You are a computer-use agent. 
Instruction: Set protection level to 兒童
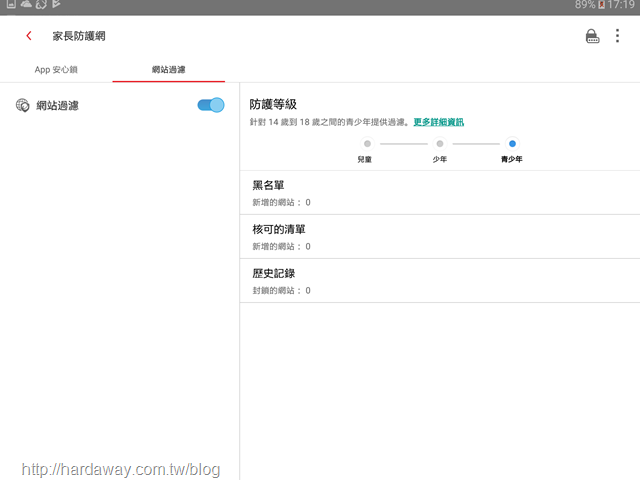pyautogui.click(x=367, y=144)
